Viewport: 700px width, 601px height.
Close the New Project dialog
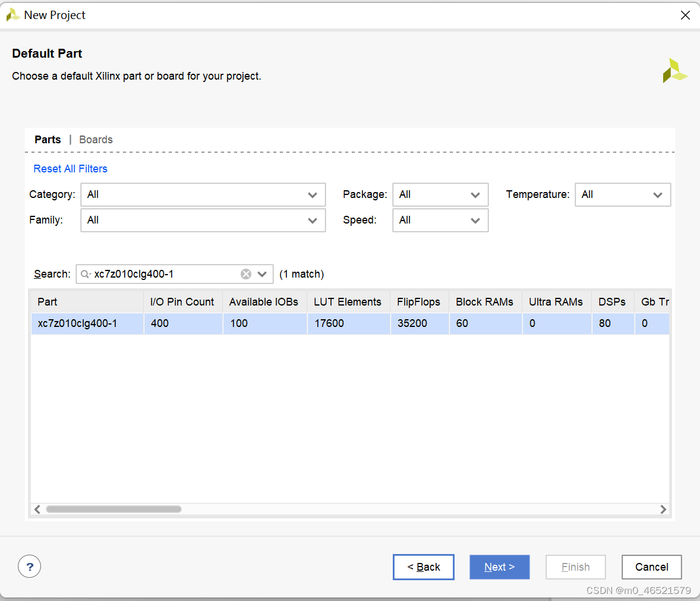click(x=685, y=15)
